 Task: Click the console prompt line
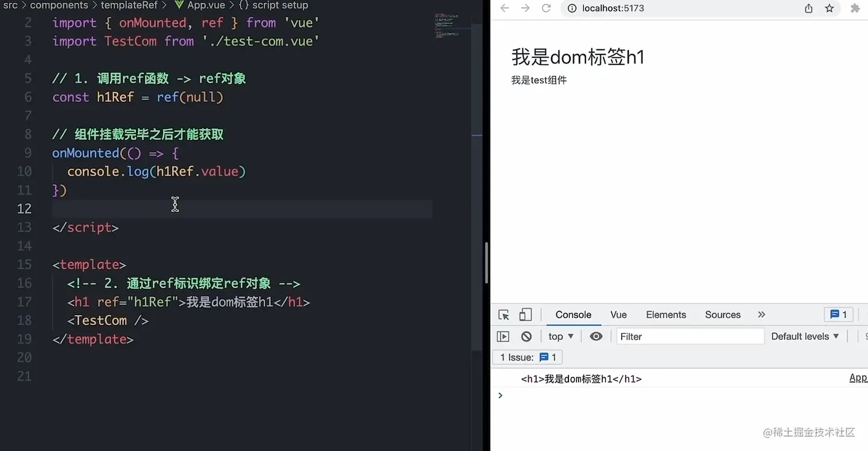679,395
